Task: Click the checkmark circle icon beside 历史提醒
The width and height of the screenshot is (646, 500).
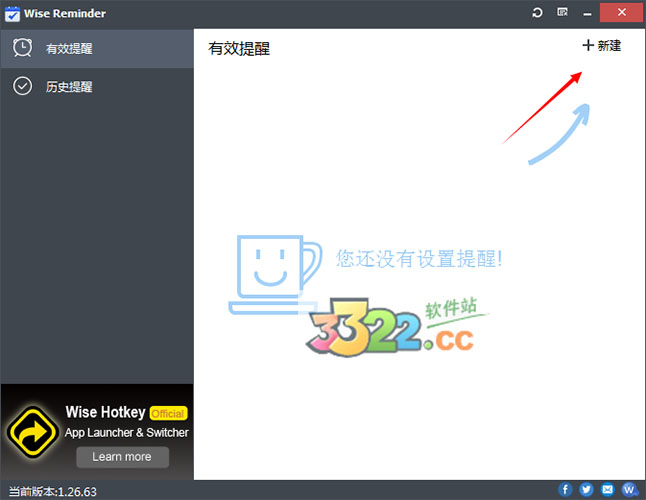Action: point(22,86)
